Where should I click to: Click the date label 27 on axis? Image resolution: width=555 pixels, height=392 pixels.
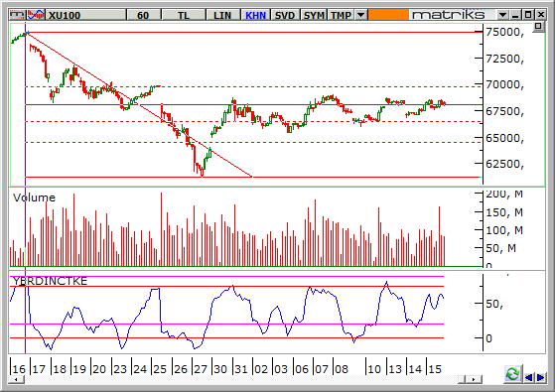(201, 369)
